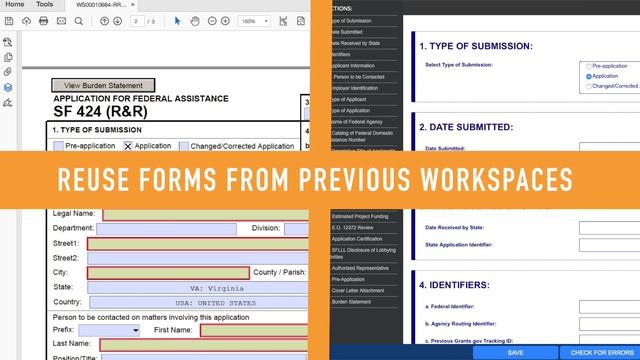Activate the selection arrow tool

point(178,21)
